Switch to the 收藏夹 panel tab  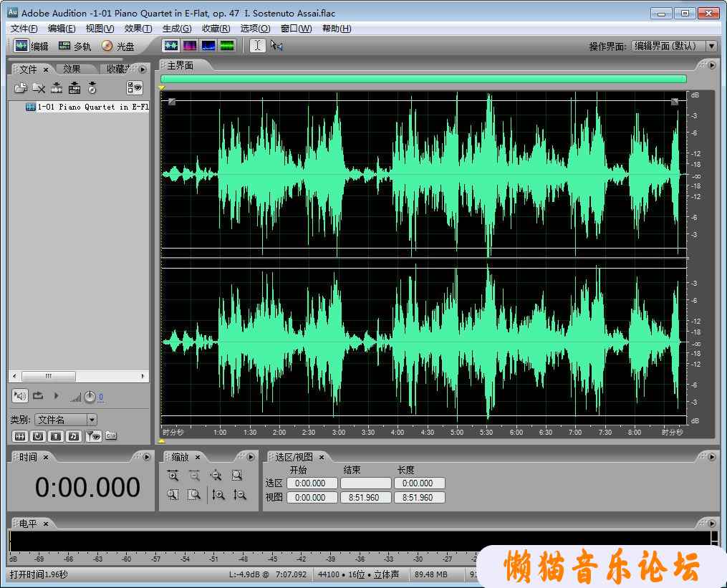(117, 69)
